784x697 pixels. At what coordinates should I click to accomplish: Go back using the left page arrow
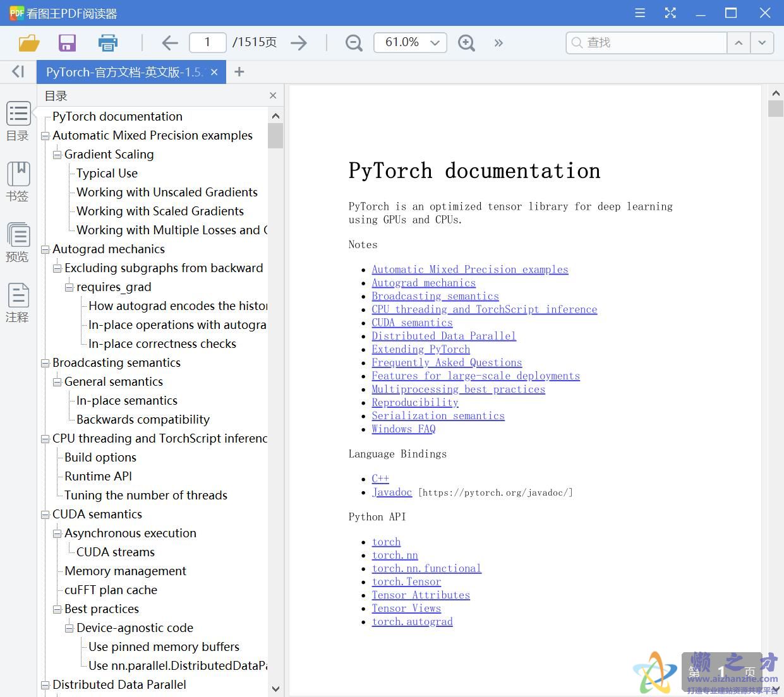pos(169,43)
